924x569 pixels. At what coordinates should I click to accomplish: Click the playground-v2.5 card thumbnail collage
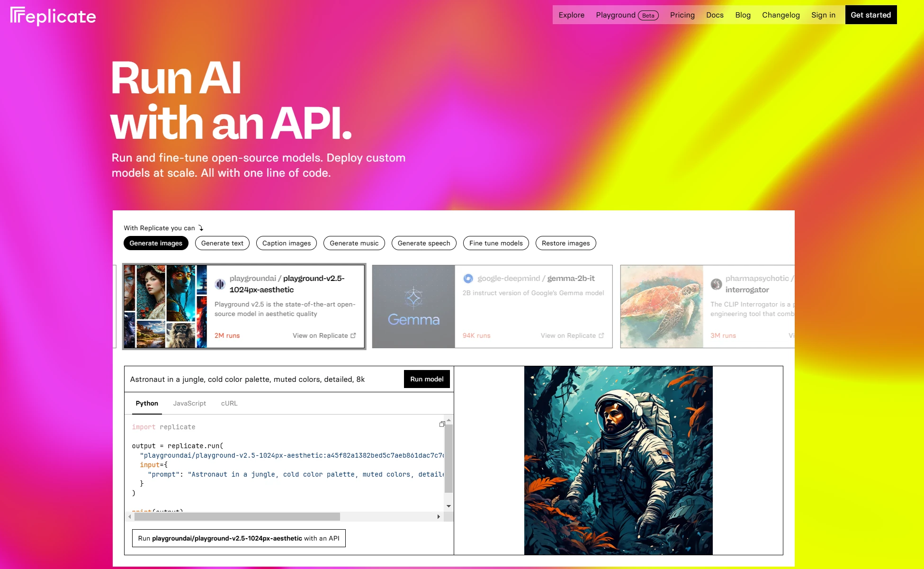pos(165,307)
